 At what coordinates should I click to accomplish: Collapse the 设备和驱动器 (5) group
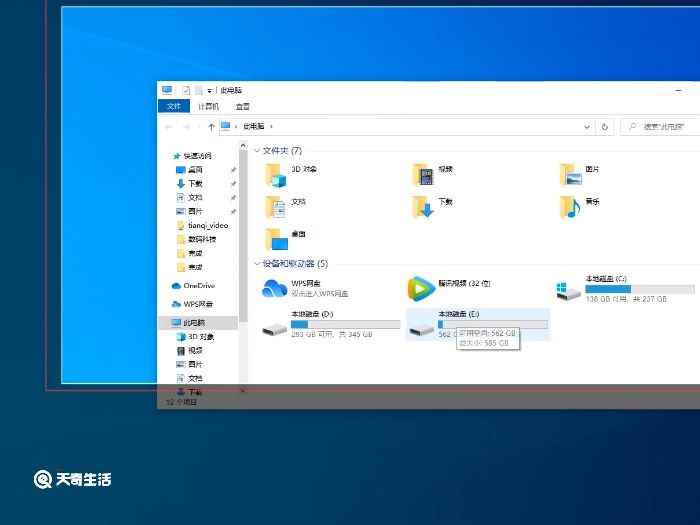pyautogui.click(x=257, y=264)
